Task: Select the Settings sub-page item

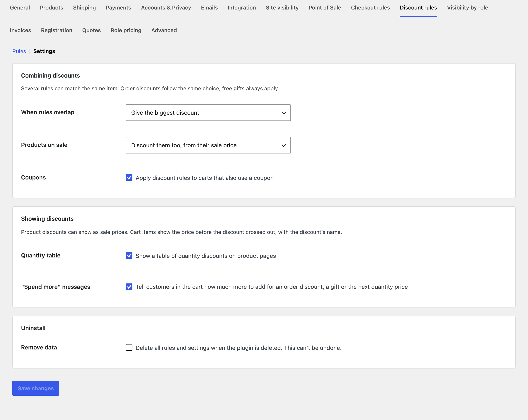Action: [x=44, y=51]
